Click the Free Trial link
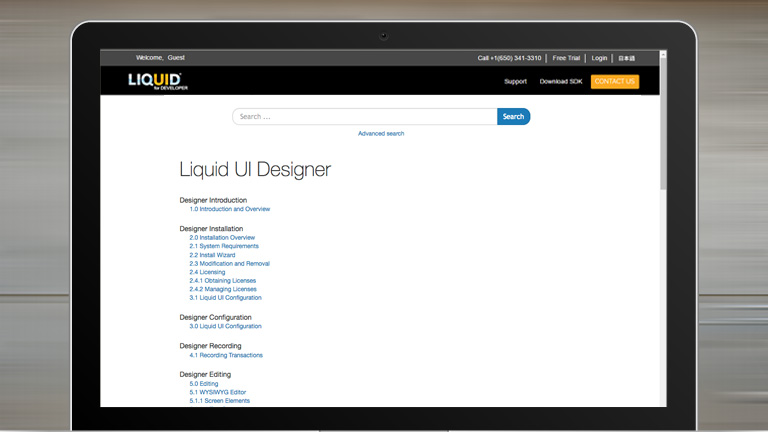Screen dimensions: 768x432 (x=566, y=58)
